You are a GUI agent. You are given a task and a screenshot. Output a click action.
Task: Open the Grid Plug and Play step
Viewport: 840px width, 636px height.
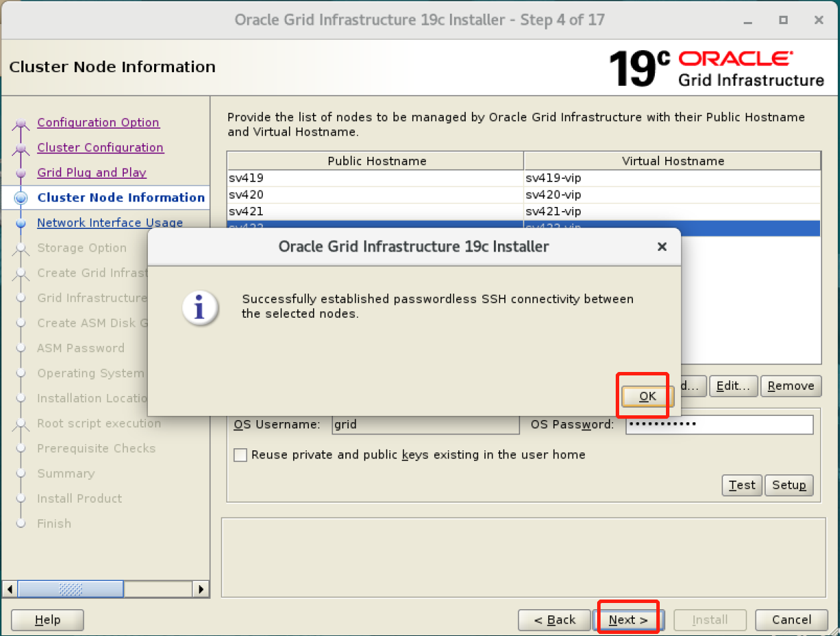coord(91,173)
